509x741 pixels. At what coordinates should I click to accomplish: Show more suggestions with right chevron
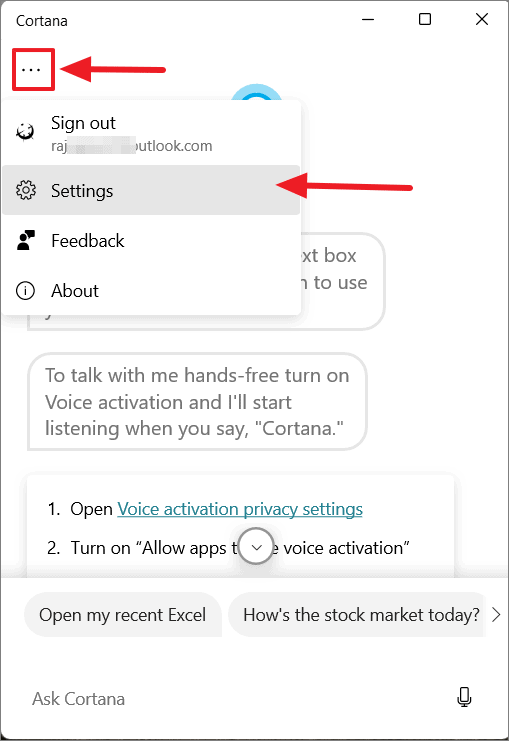[x=496, y=615]
